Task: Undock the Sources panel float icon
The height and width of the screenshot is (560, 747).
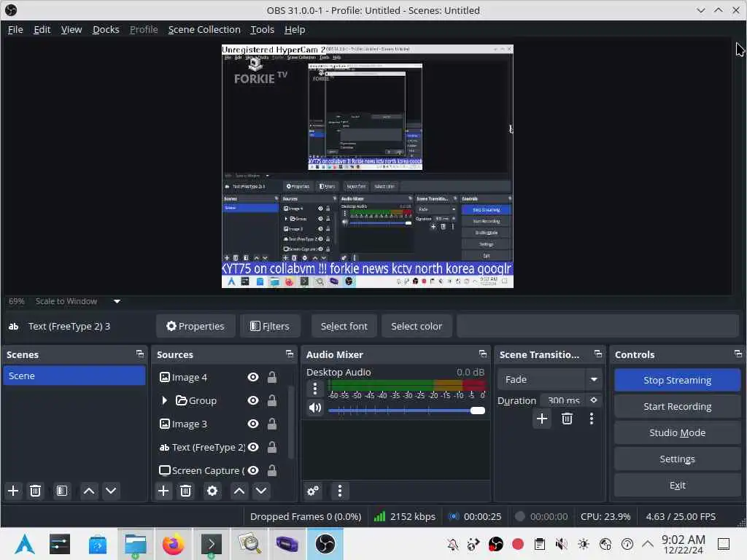Action: coord(290,354)
